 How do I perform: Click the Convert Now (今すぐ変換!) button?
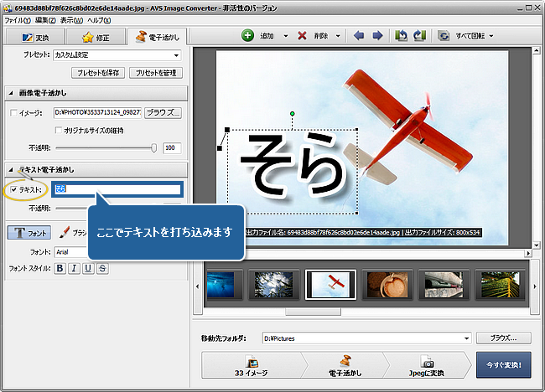pyautogui.click(x=503, y=366)
